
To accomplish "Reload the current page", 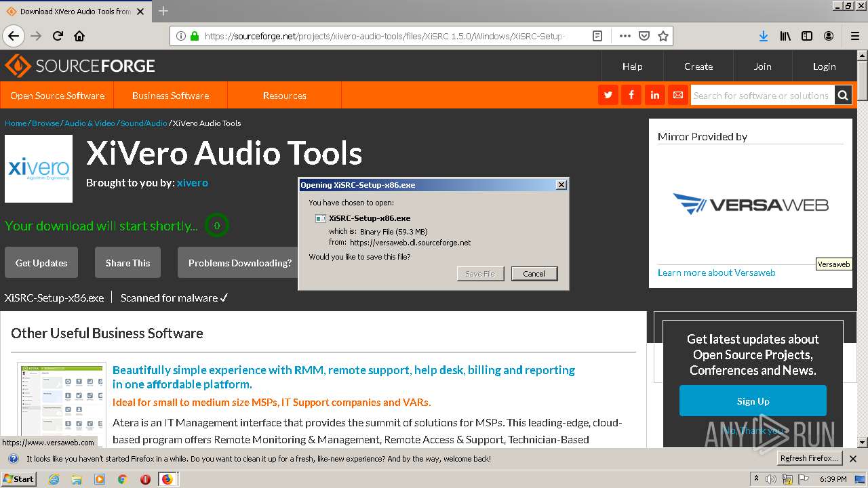I will 58,36.
